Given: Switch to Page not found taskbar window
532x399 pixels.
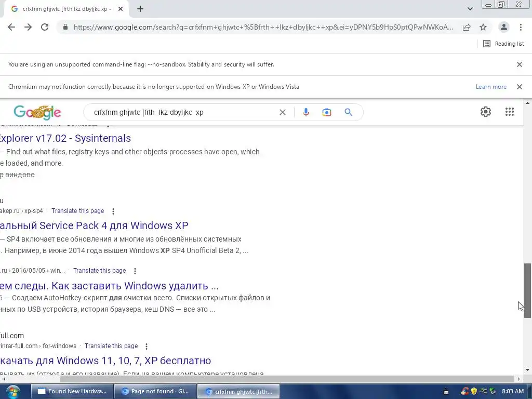Looking at the screenshot, I should pyautogui.click(x=155, y=392).
